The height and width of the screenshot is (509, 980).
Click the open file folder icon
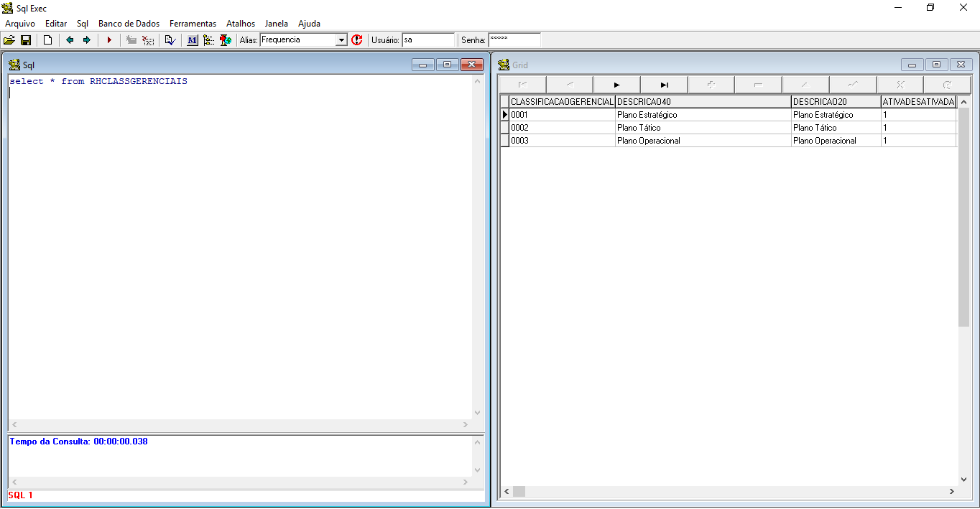(9, 40)
